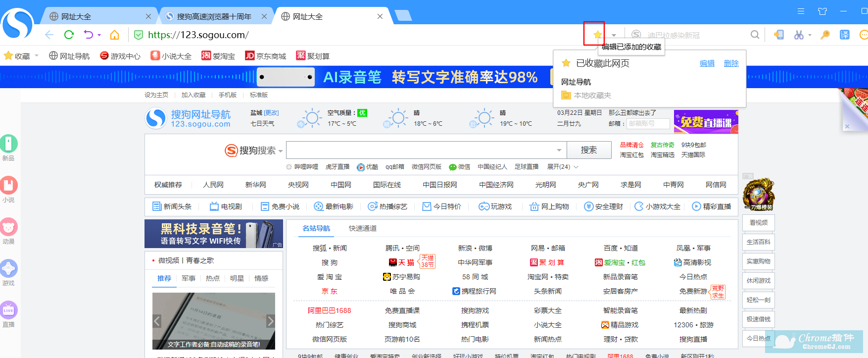Open the browser main menu icon
This screenshot has height=358, width=868.
pos(801,11)
